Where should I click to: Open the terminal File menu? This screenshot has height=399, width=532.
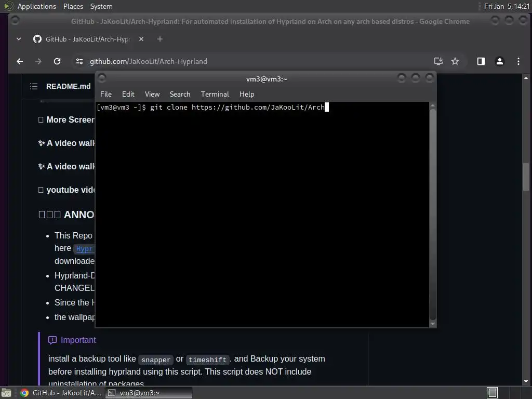coord(106,95)
